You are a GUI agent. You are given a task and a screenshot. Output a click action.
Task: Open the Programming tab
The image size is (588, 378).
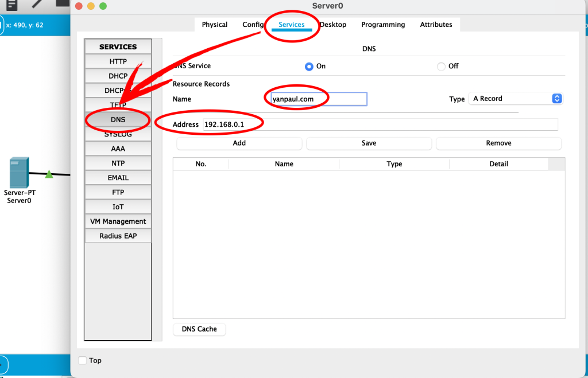point(383,25)
